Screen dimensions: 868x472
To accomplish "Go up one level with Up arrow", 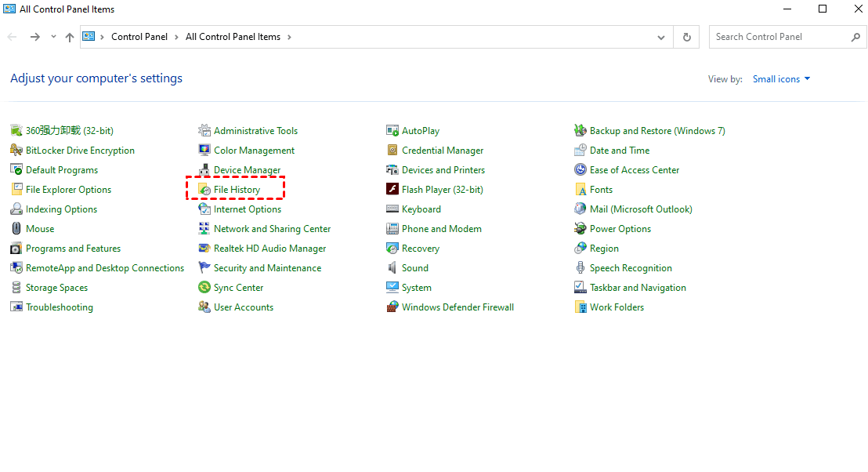I will coord(70,37).
